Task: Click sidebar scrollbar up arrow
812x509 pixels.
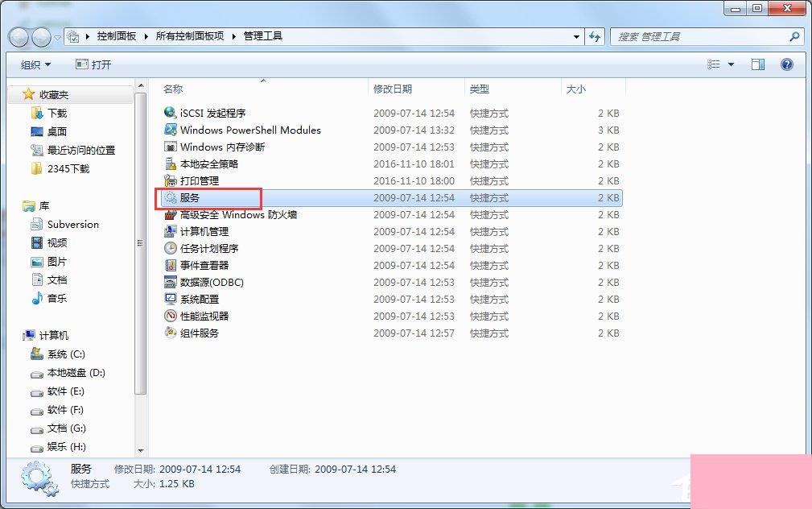Action: 140,85
